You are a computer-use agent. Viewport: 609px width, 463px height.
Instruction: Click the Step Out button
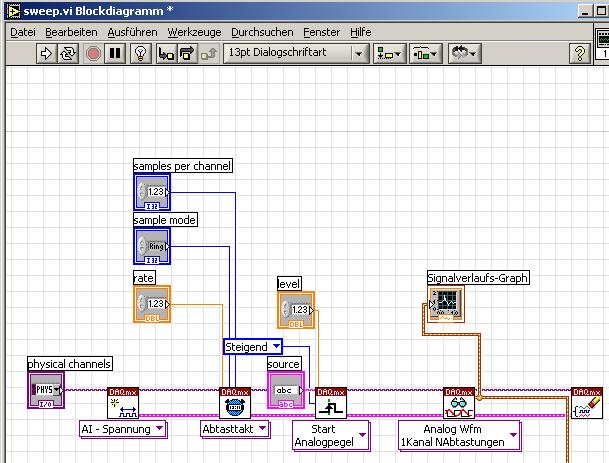pos(209,53)
